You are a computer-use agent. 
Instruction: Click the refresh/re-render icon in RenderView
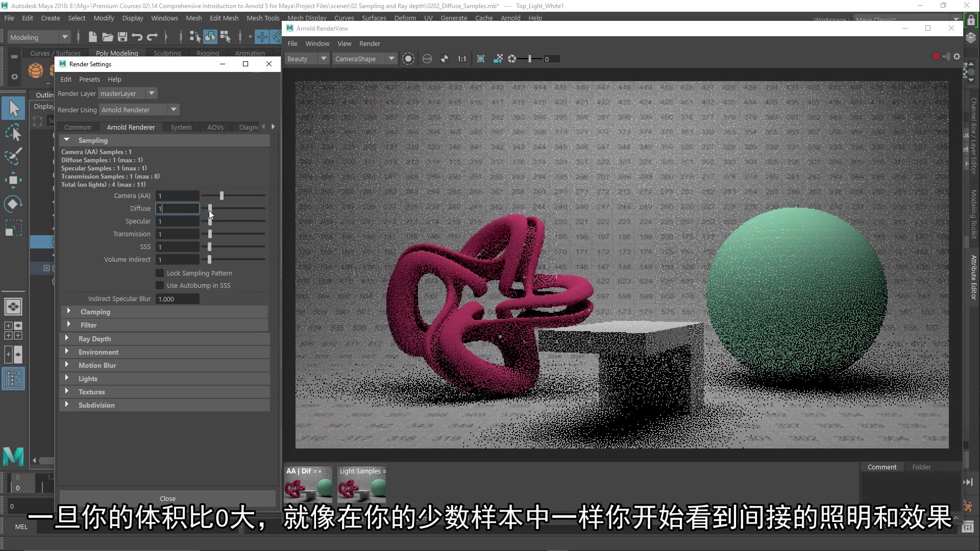408,59
